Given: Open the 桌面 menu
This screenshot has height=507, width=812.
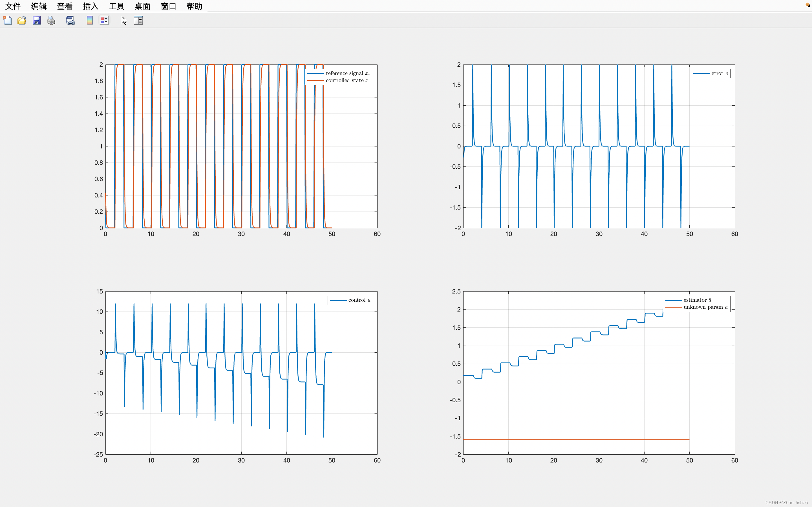Looking at the screenshot, I should point(142,6).
